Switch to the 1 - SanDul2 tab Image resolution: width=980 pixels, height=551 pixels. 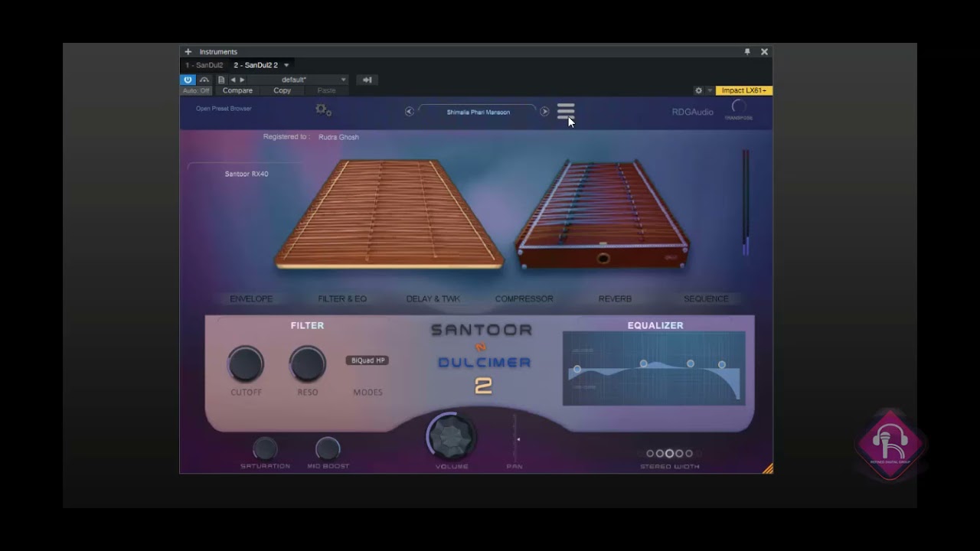(204, 65)
